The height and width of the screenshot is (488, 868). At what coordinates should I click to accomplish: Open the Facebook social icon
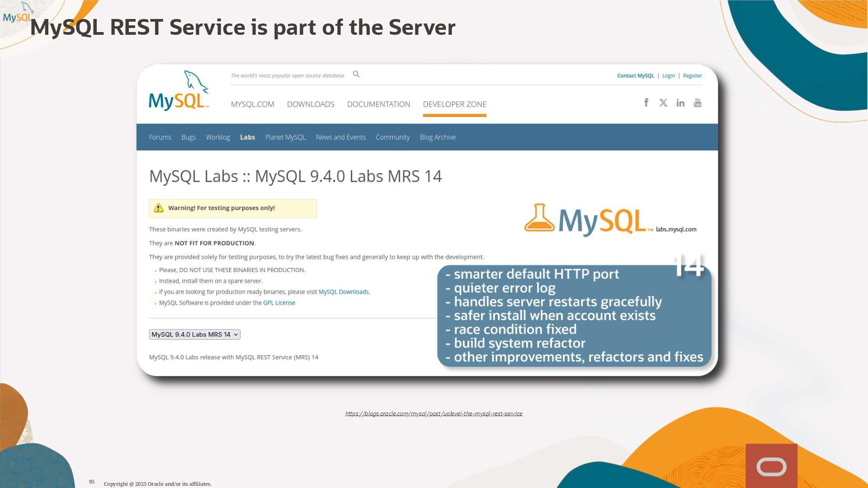click(646, 103)
